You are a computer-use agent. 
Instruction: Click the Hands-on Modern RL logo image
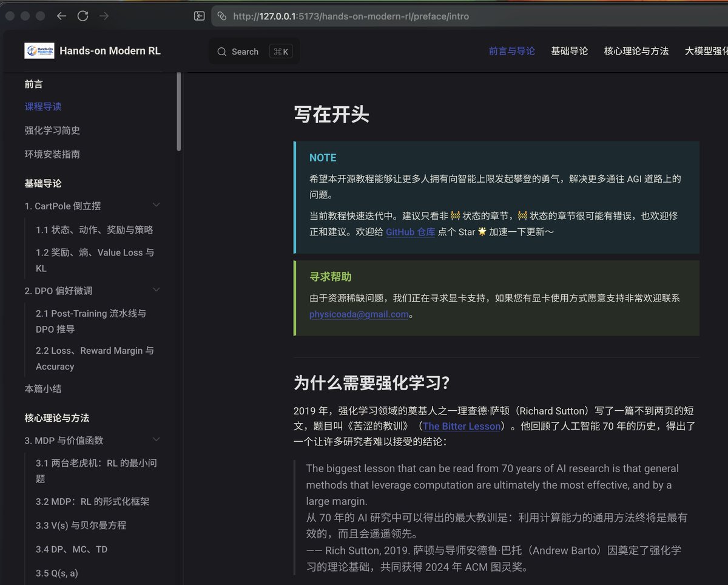[x=39, y=51]
